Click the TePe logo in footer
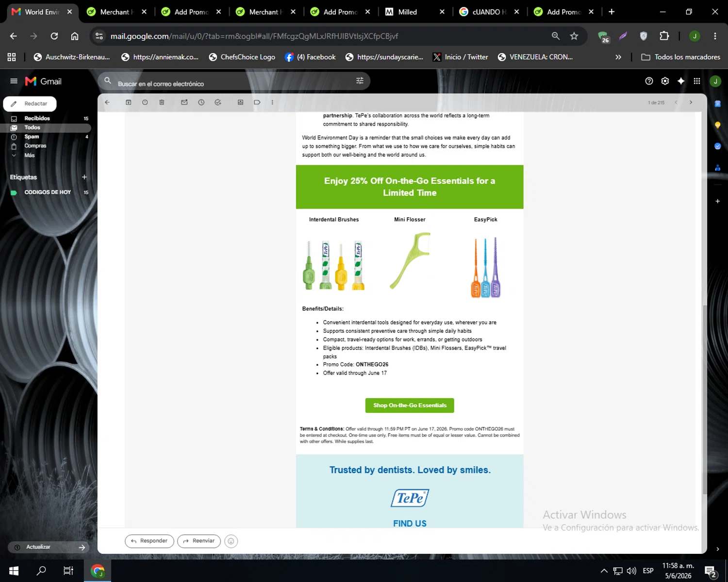The width and height of the screenshot is (728, 582). (x=410, y=498)
